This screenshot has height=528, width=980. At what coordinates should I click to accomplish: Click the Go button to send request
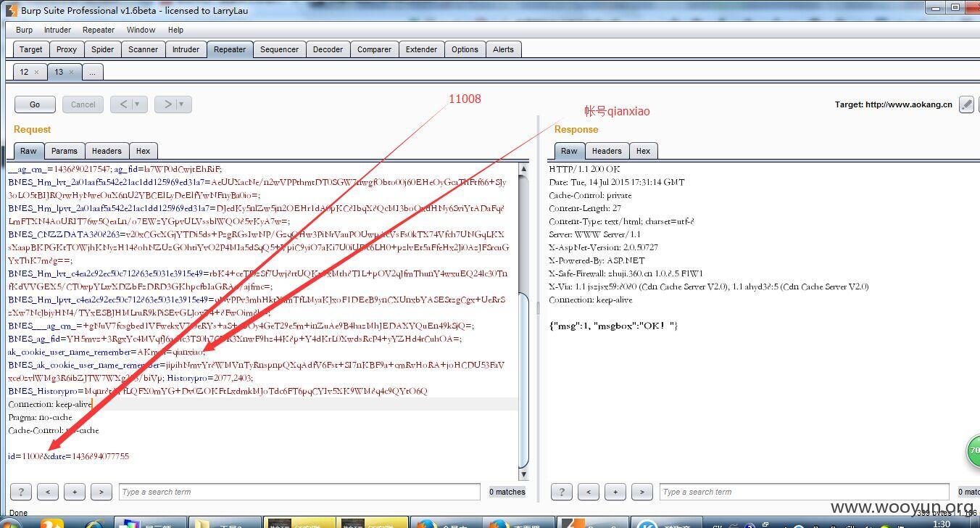35,104
